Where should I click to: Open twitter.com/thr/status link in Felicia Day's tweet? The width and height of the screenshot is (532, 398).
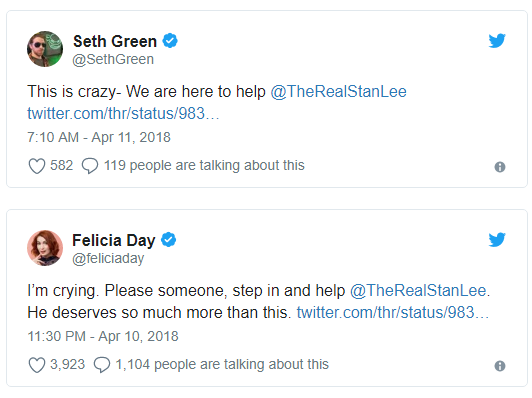point(393,312)
